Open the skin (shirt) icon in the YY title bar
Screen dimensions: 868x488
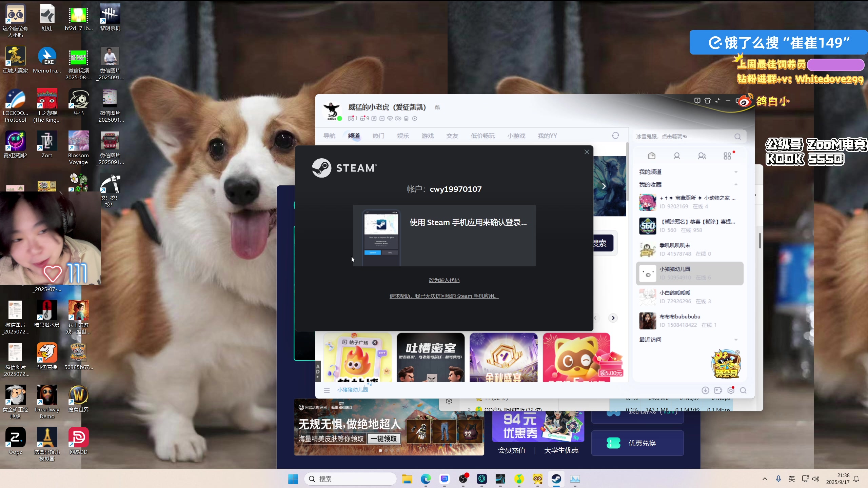708,101
